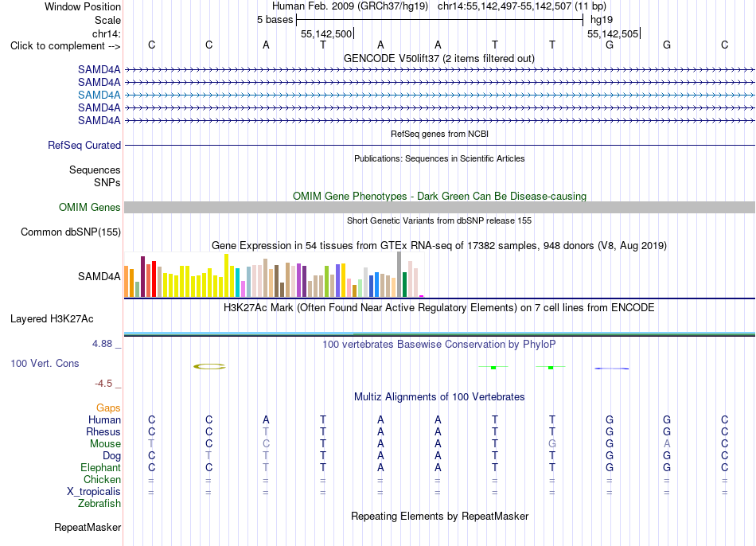
Task: Click the Gaps label in Multiz track
Action: 108,408
